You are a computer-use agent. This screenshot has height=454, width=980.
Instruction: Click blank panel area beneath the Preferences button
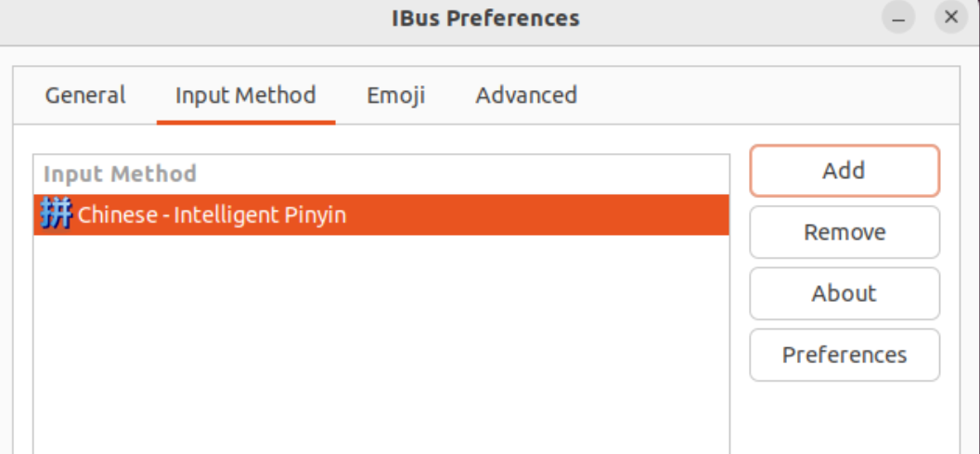(x=845, y=418)
